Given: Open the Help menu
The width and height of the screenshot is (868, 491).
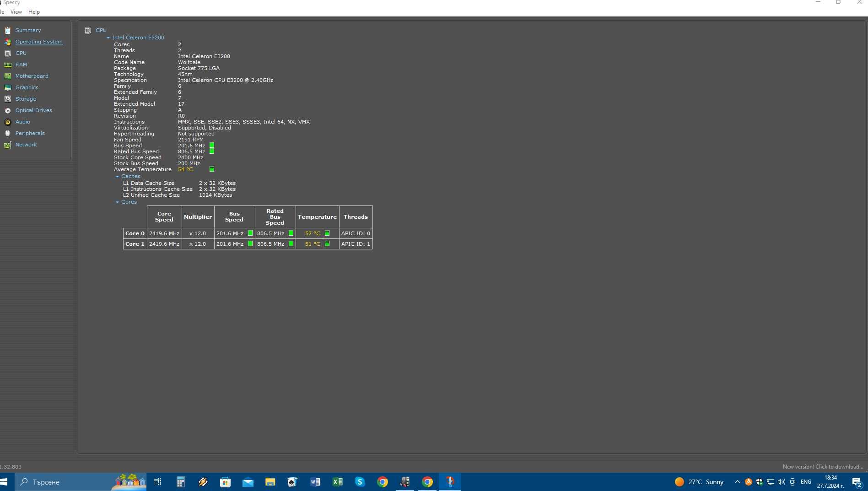Looking at the screenshot, I should tap(34, 12).
